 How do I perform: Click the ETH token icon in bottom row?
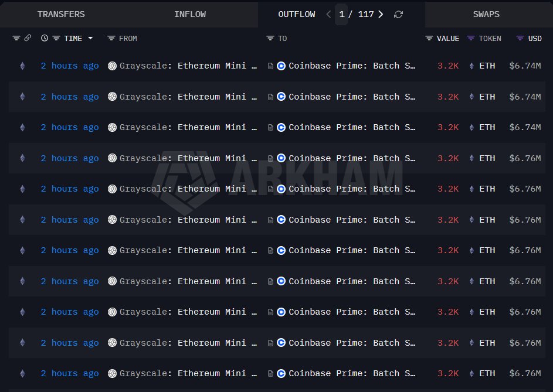click(x=471, y=374)
